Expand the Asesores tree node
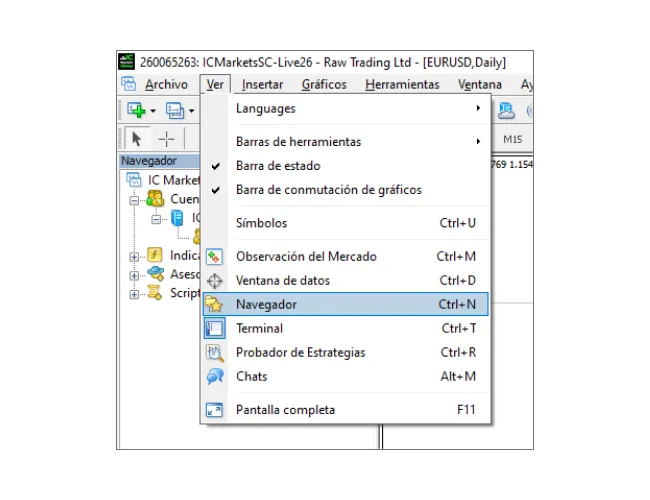 (134, 276)
